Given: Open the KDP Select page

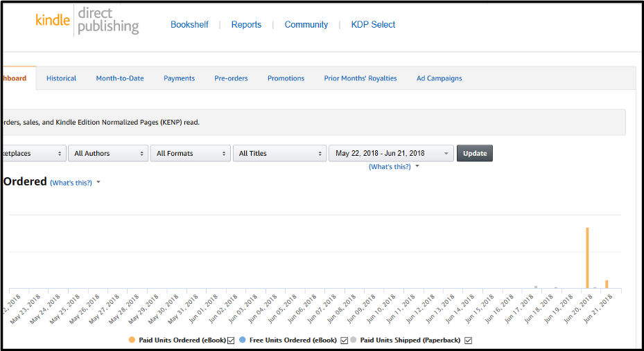Looking at the screenshot, I should 373,25.
